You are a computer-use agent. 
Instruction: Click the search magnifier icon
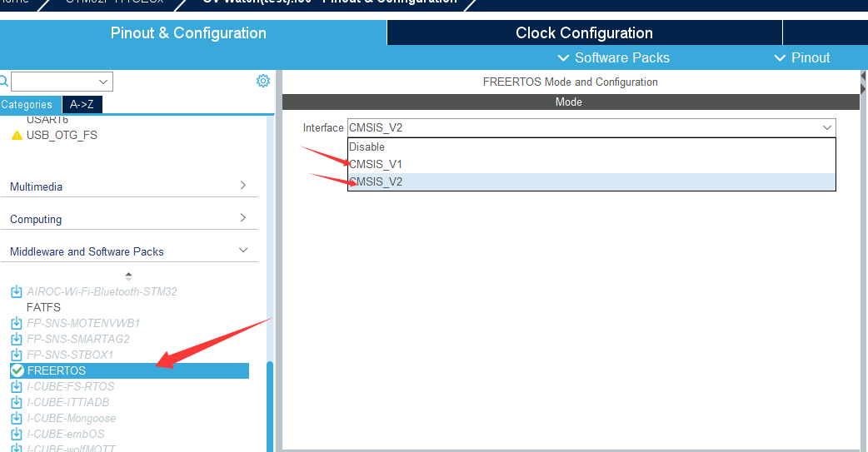pyautogui.click(x=4, y=82)
